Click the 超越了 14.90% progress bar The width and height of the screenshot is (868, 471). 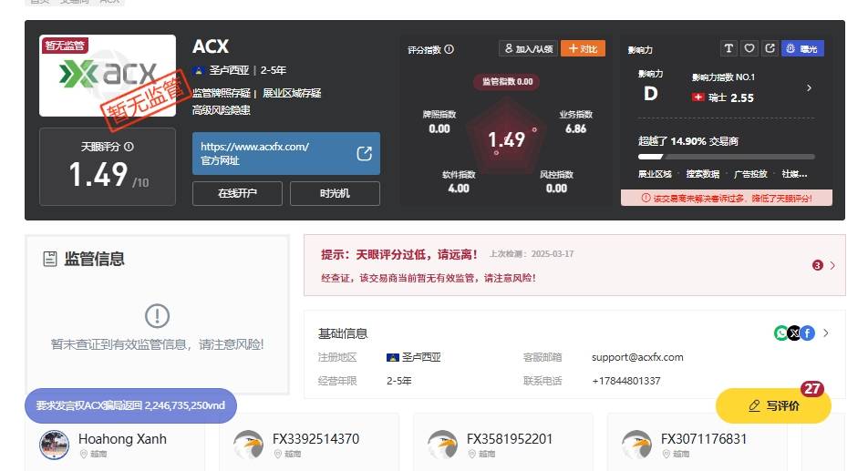pos(727,157)
